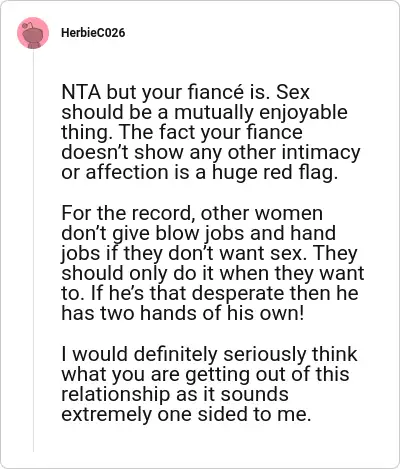Click the line "has two hands of his own!"

tap(183, 313)
